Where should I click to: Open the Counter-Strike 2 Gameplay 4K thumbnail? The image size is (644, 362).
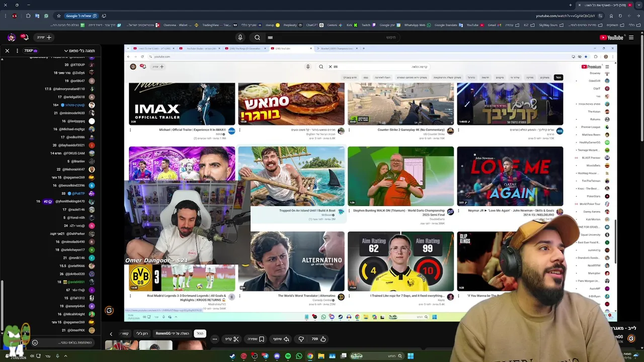click(400, 104)
